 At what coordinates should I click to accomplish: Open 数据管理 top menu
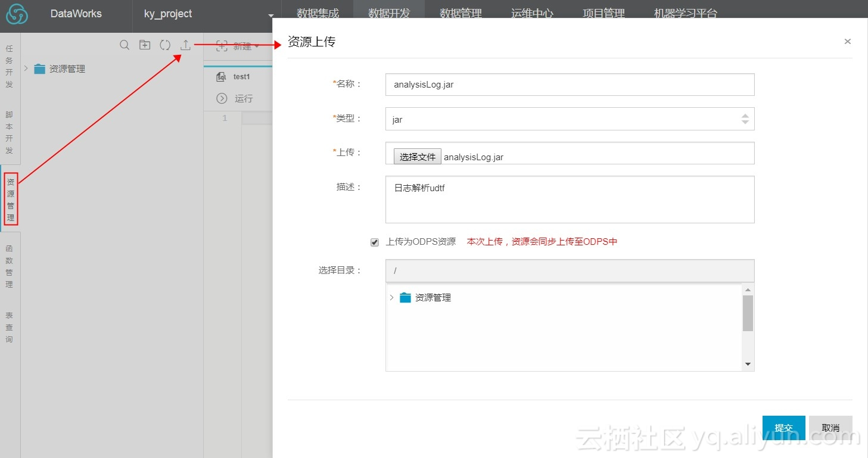(x=461, y=14)
